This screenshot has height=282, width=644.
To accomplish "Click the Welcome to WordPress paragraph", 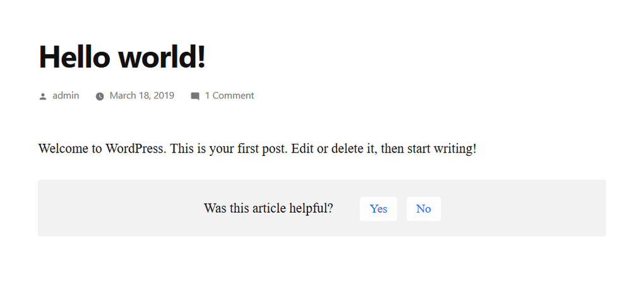I will (257, 150).
